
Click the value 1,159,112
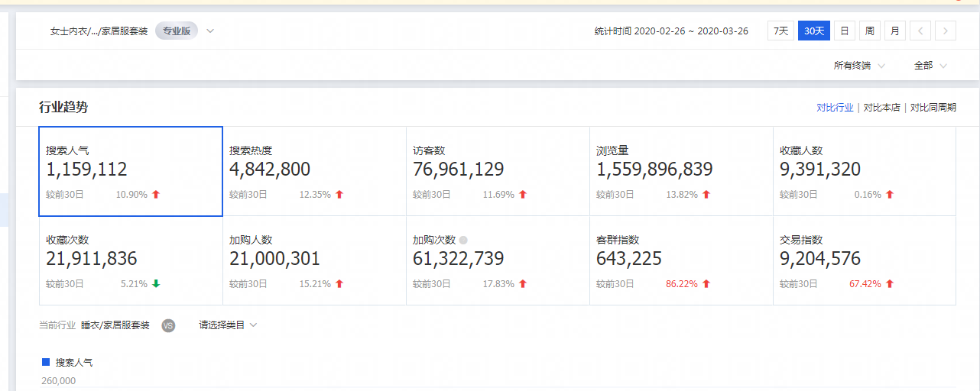[86, 170]
